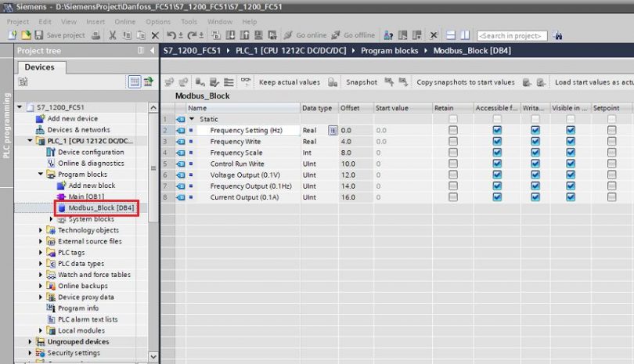Uncheck Accessible checkbox for Control Run Write
This screenshot has width=634, height=364.
tap(497, 164)
